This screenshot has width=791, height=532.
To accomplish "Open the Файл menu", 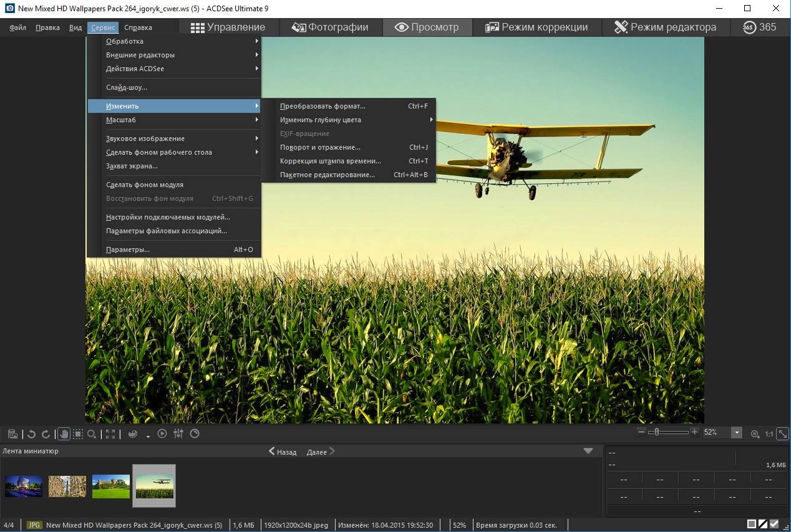I will click(x=17, y=27).
